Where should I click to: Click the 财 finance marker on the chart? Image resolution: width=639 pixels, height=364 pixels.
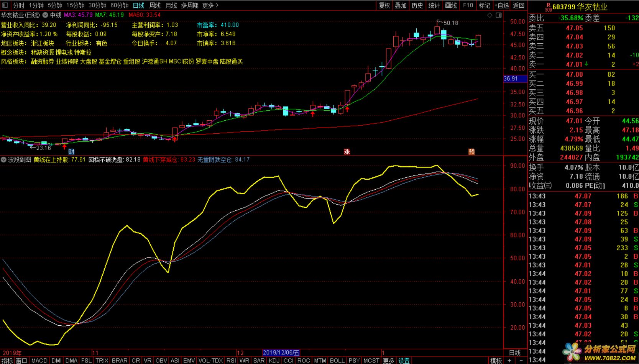[x=71, y=152]
